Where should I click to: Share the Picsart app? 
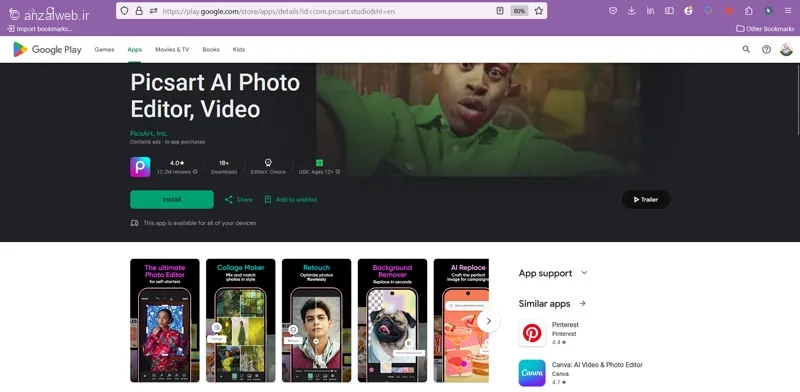click(238, 200)
